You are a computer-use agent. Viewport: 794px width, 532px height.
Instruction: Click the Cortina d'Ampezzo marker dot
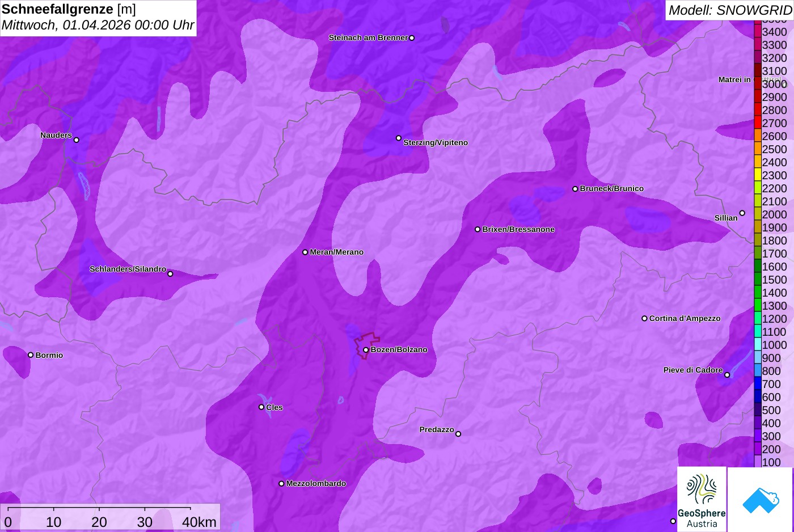click(644, 319)
